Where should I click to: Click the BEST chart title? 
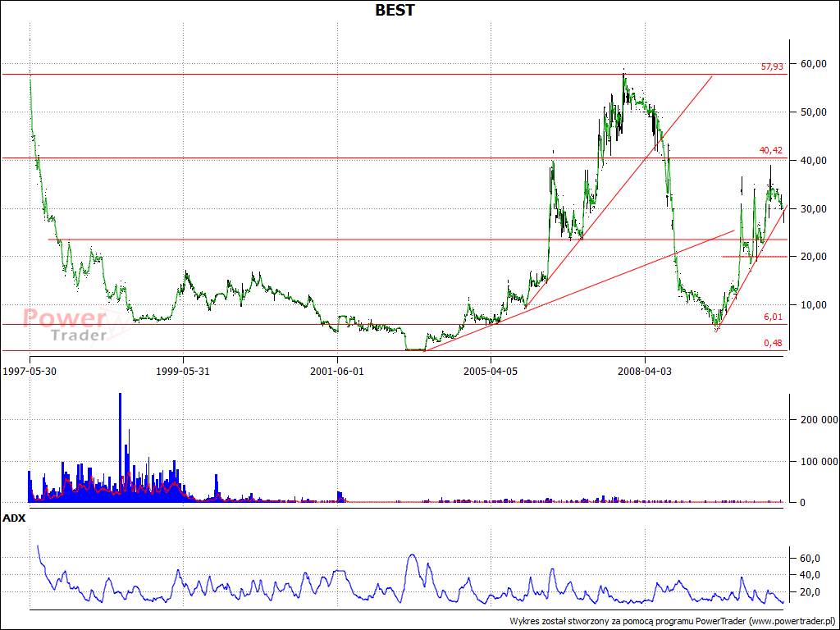pos(395,10)
